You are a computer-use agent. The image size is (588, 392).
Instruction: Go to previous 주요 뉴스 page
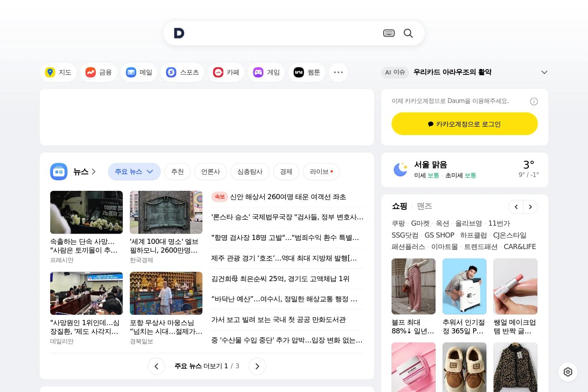(156, 366)
